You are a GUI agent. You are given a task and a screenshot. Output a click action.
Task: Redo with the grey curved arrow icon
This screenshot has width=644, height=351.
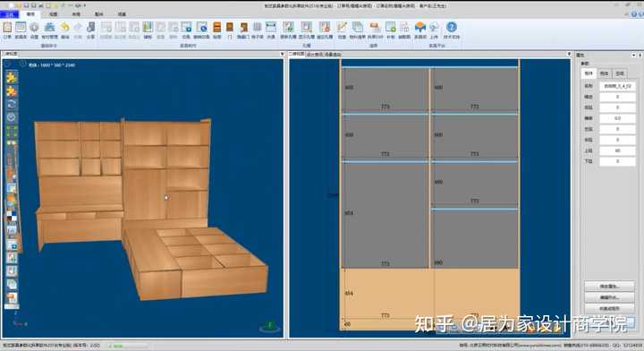point(78,28)
